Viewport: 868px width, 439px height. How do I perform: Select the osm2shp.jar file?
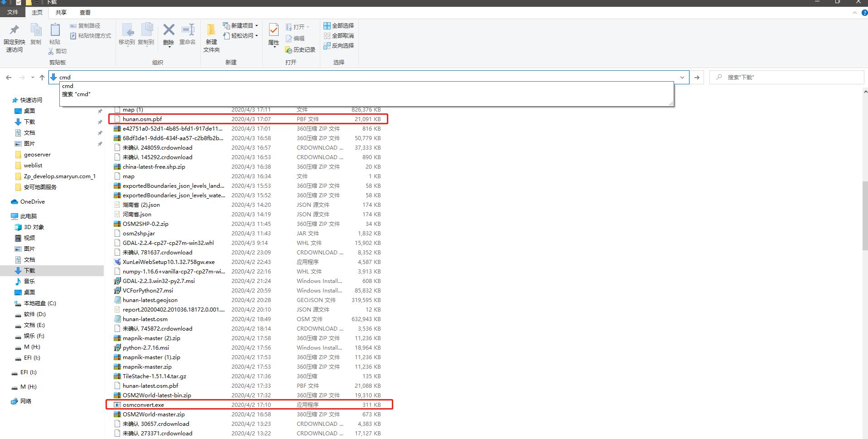(x=248, y=234)
